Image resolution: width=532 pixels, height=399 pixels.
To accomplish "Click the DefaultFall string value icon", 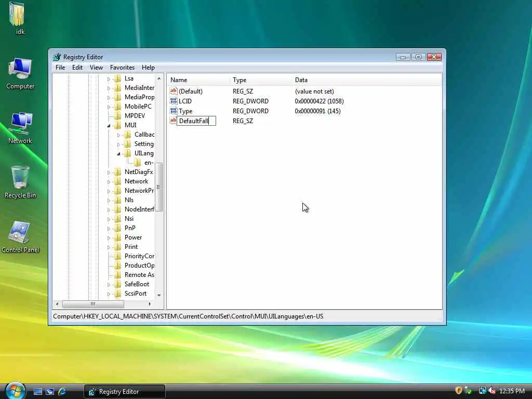I will click(173, 121).
